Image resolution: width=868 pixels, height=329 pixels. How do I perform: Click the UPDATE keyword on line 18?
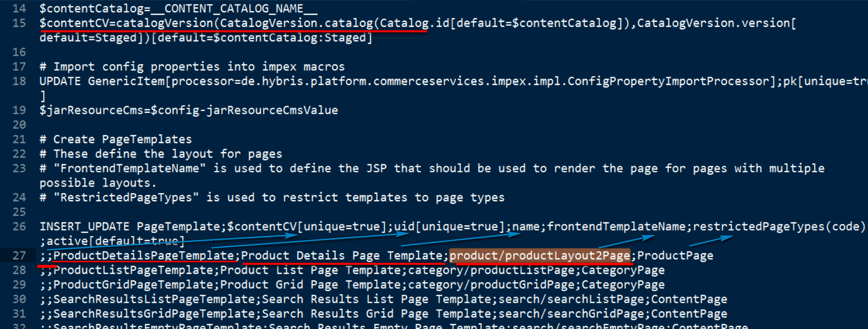60,81
